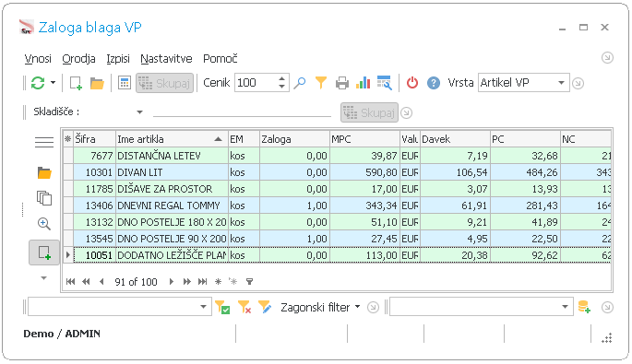Open the Pomoč menu
Screen dimensions: 632x364
coord(221,59)
